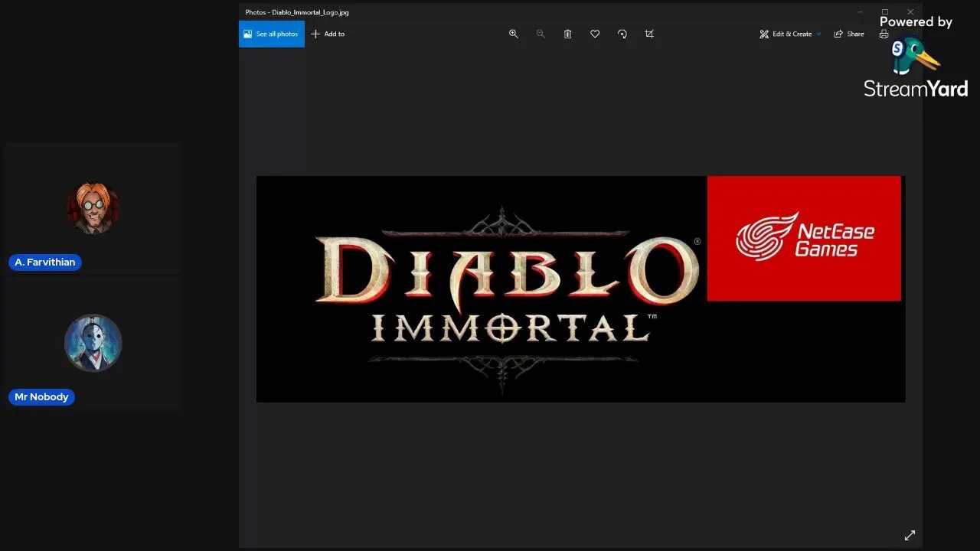The width and height of the screenshot is (980, 551).
Task: Click the Print icon in toolbar
Action: point(884,34)
